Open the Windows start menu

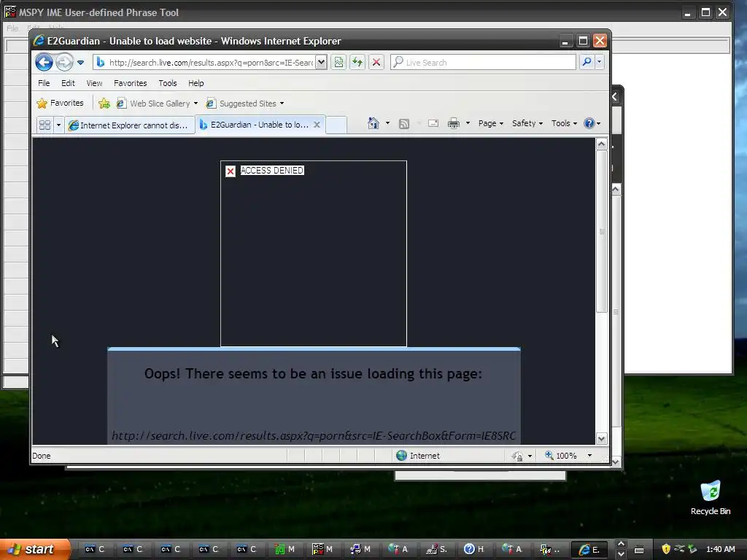(34, 549)
